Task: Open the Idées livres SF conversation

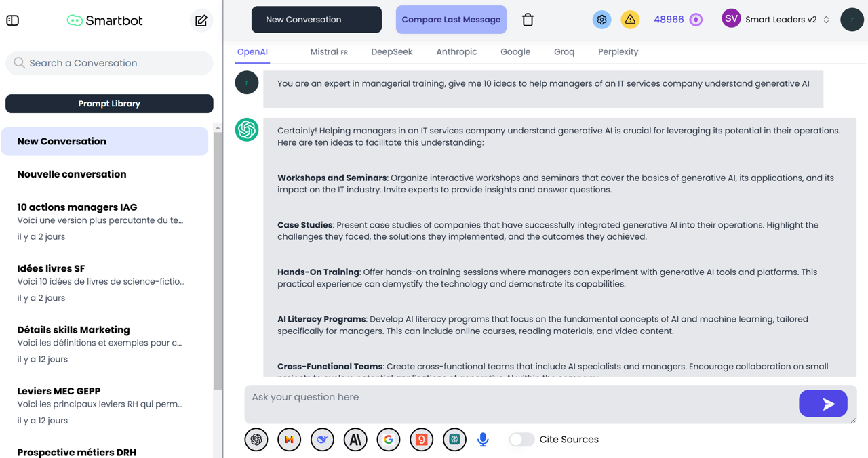Action: 102,283
